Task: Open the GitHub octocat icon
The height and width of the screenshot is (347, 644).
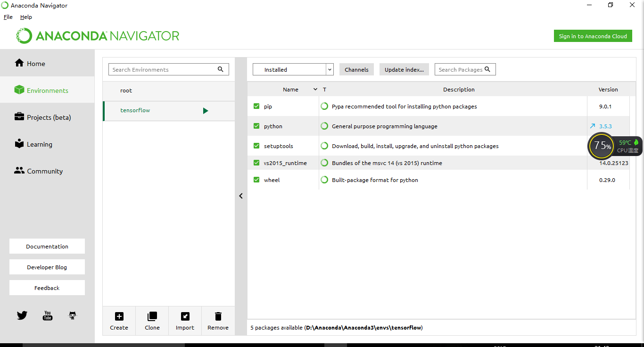Action: click(73, 315)
